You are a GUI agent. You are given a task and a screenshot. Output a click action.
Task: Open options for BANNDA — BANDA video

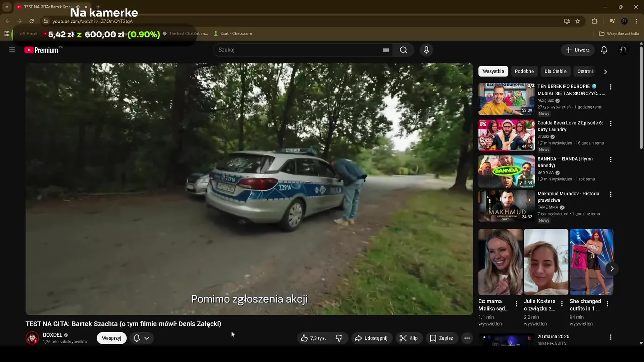pyautogui.click(x=611, y=159)
